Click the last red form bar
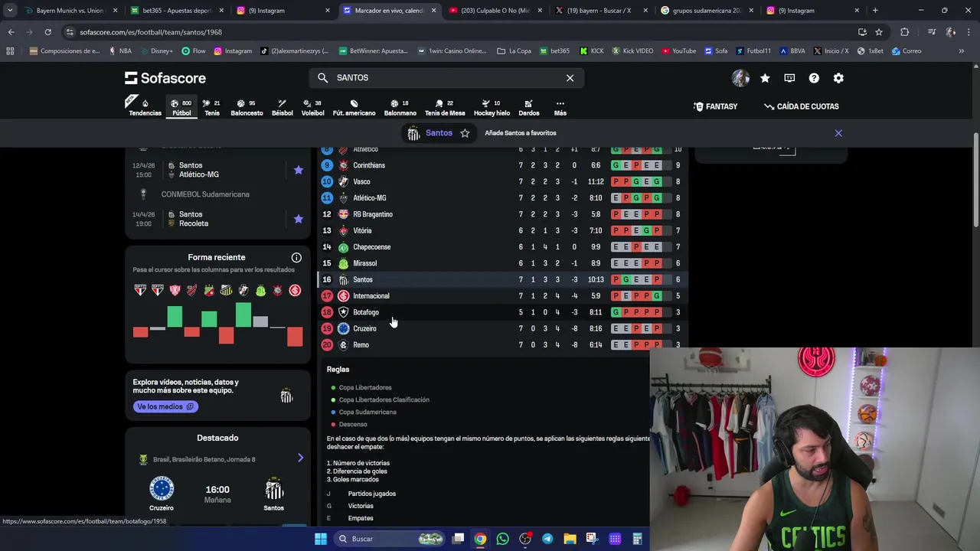 pos(295,337)
